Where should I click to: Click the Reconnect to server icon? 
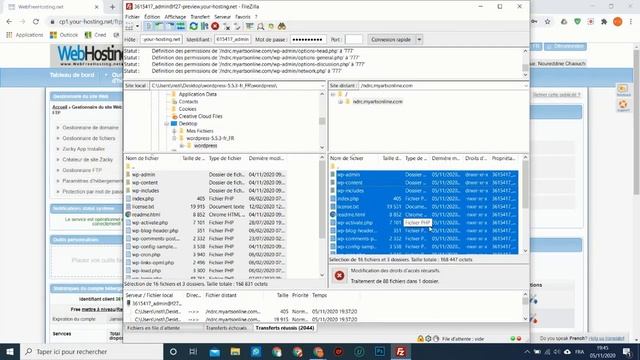pyautogui.click(x=237, y=27)
